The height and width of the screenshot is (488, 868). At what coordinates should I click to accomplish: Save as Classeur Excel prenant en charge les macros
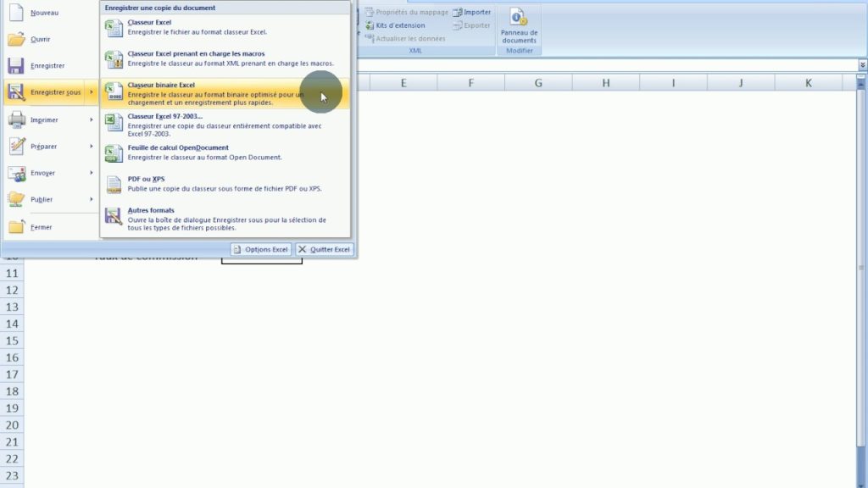(225, 58)
